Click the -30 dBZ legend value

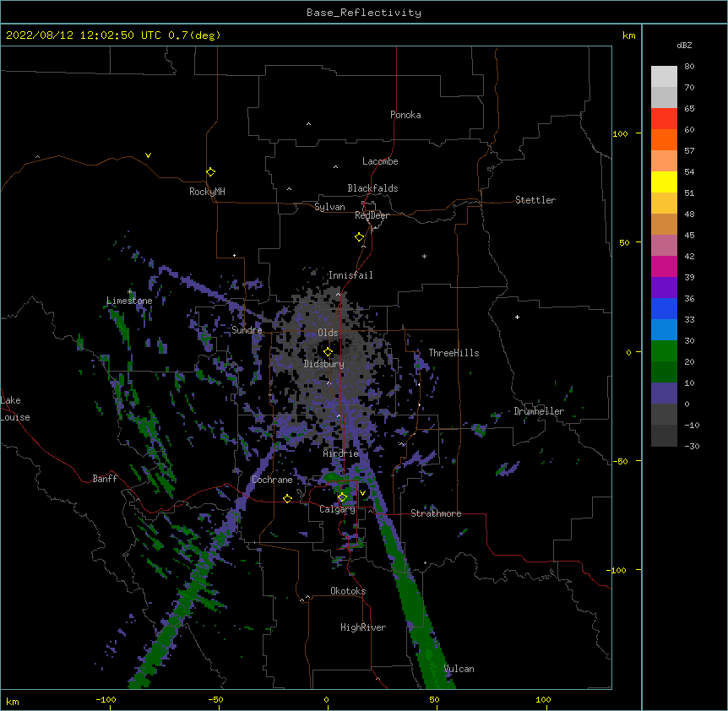tap(692, 446)
